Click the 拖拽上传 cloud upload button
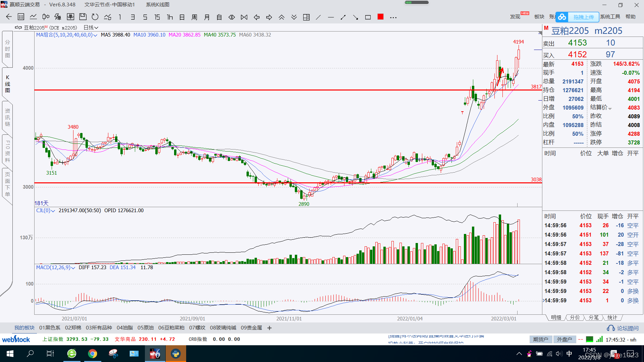Image resolution: width=644 pixels, height=362 pixels. pyautogui.click(x=578, y=17)
